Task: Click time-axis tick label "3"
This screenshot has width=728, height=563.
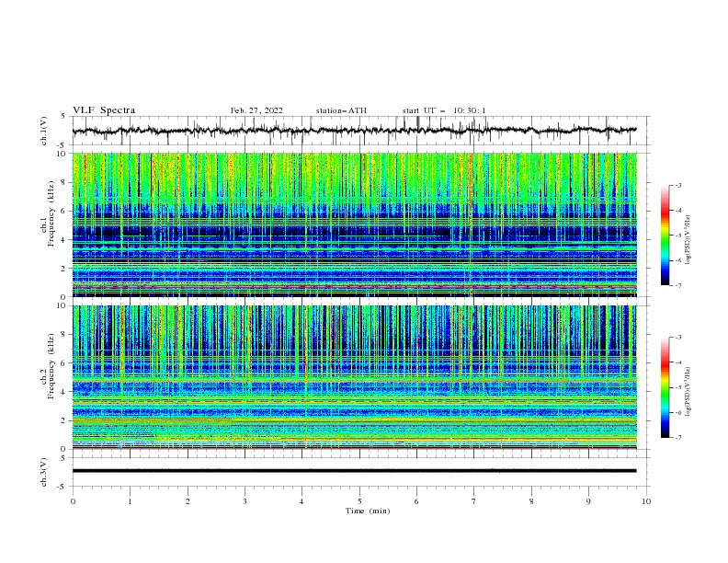Action: click(245, 501)
